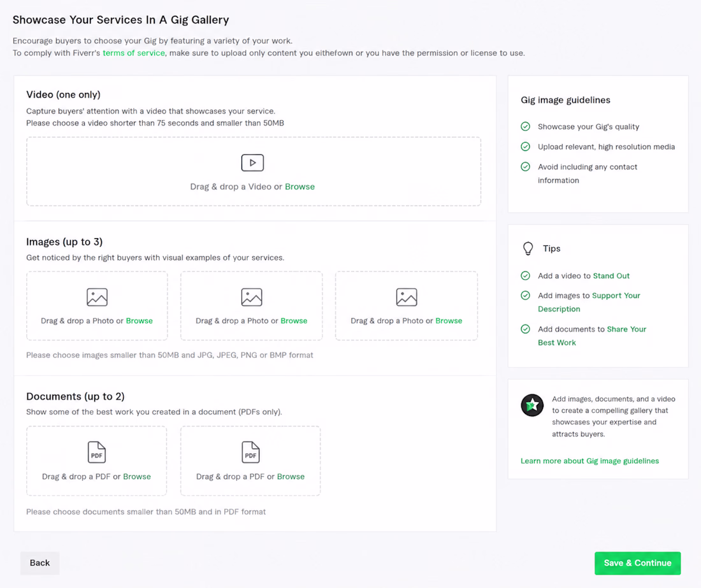The height and width of the screenshot is (588, 701).
Task: Click the second PDF drop zone box
Action: point(250,461)
